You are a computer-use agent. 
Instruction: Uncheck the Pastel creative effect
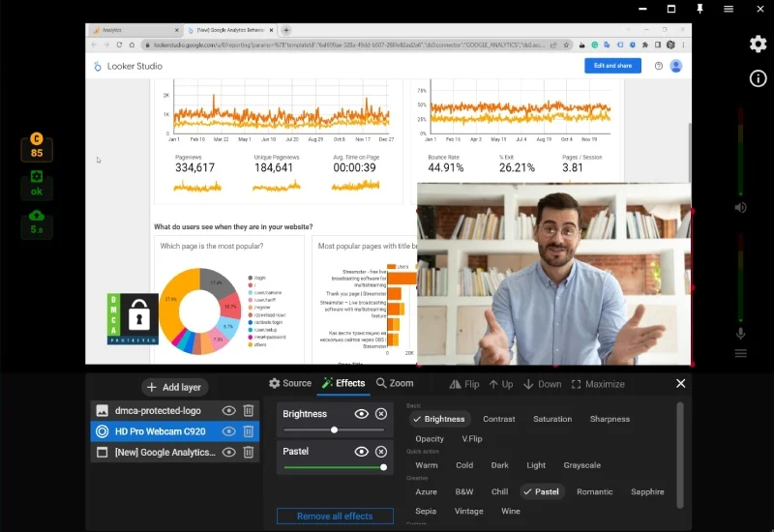542,491
